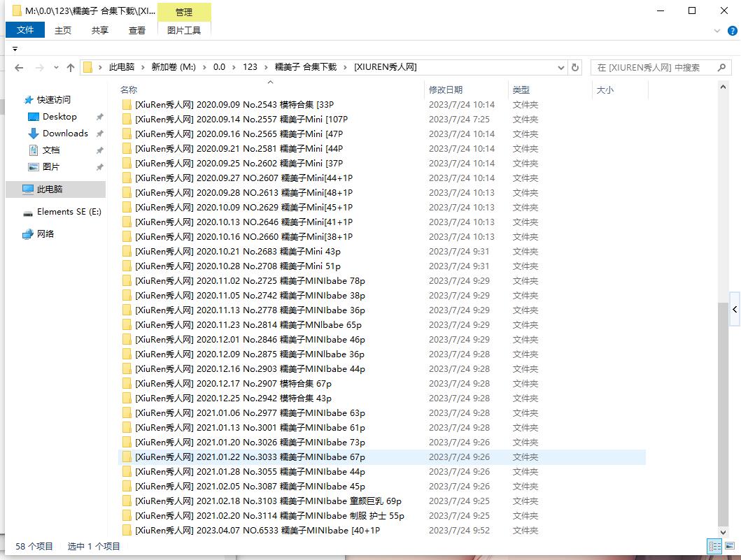
Task: Click 图片 pictures icon in sidebar
Action: [33, 167]
